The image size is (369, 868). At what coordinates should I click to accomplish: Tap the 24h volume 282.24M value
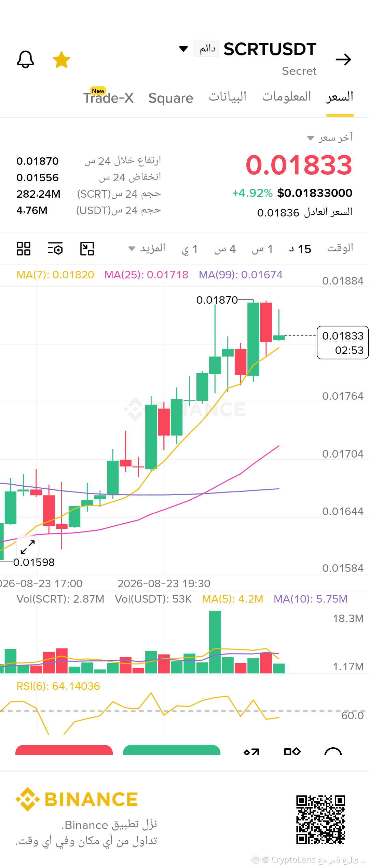(x=38, y=194)
